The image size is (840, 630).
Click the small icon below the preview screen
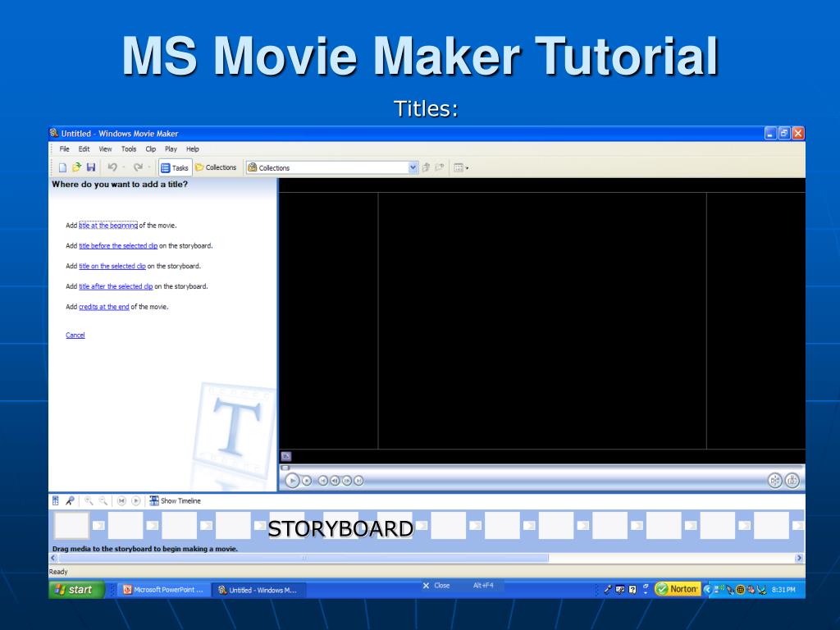(286, 456)
